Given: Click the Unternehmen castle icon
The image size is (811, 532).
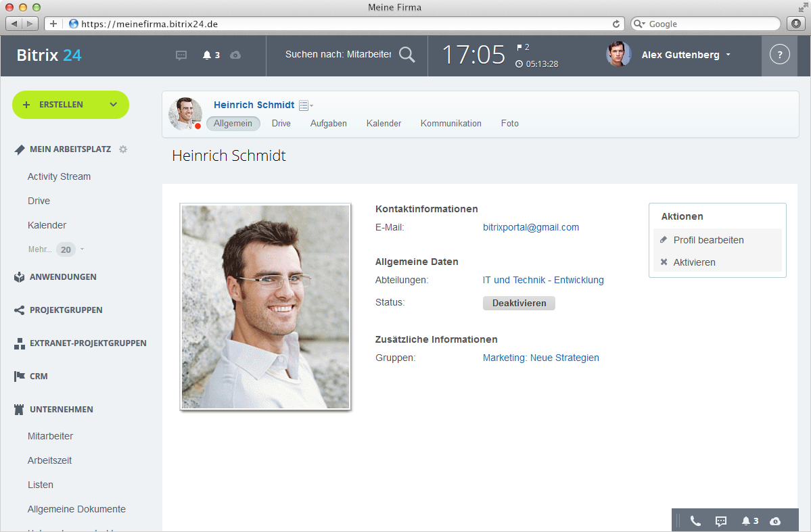Looking at the screenshot, I should [x=19, y=410].
